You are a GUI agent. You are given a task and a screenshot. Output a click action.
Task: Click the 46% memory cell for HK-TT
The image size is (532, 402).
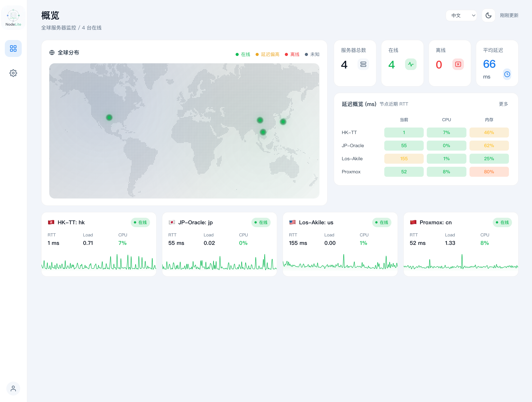tap(489, 133)
